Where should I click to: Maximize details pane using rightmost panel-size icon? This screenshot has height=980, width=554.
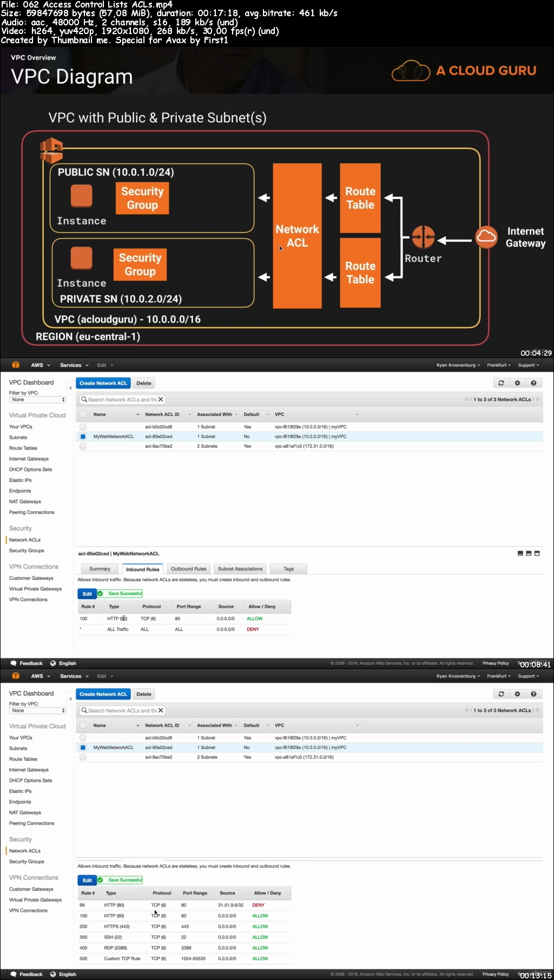point(537,553)
